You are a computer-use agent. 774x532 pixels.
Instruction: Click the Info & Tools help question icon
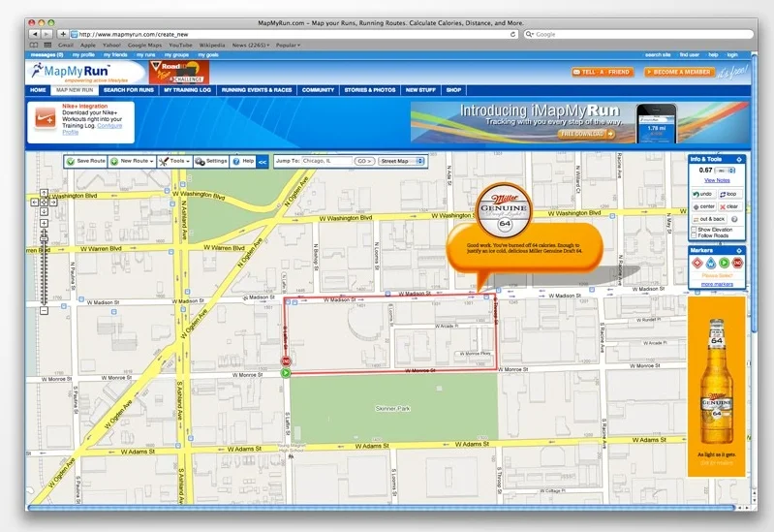coord(734,219)
